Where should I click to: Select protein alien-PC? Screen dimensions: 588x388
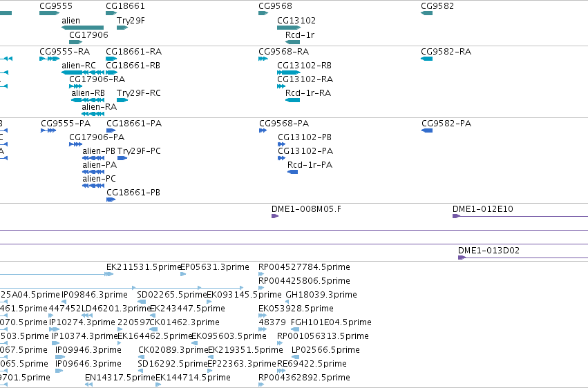[93, 186]
